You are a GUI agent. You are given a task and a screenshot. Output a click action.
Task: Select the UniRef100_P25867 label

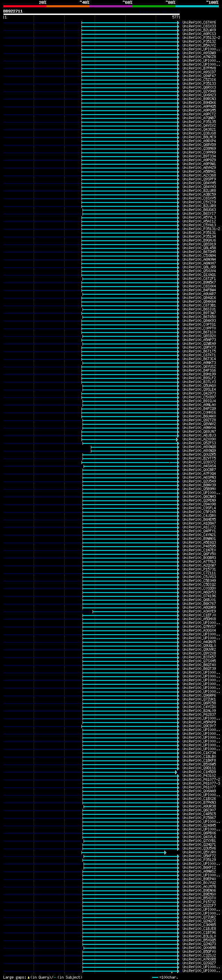(x=199, y=818)
